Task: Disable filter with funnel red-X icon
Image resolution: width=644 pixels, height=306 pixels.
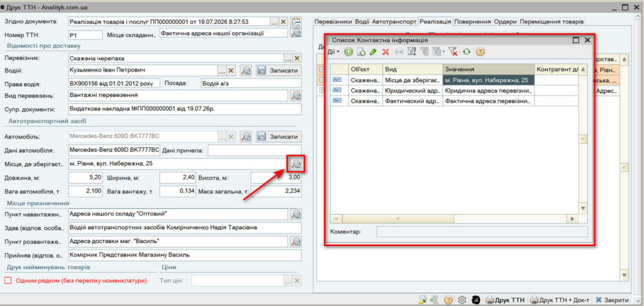Action: (x=453, y=52)
